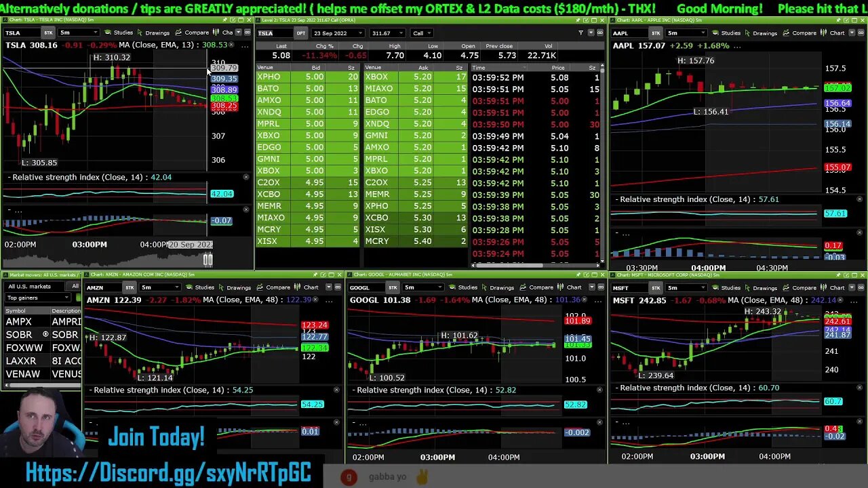This screenshot has width=868, height=488.
Task: Toggle the STK type button in MSFT chart
Action: click(x=656, y=287)
